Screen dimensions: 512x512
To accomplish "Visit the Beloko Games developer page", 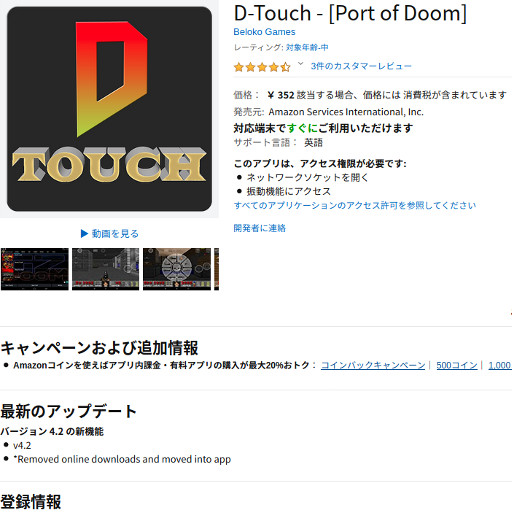I will coord(264,32).
